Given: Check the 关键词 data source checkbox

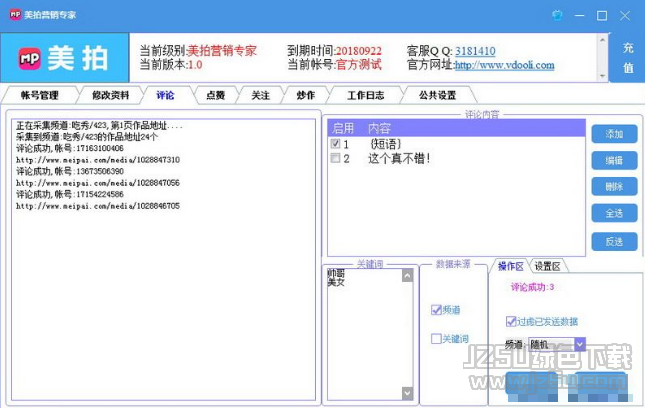Looking at the screenshot, I should pos(436,339).
